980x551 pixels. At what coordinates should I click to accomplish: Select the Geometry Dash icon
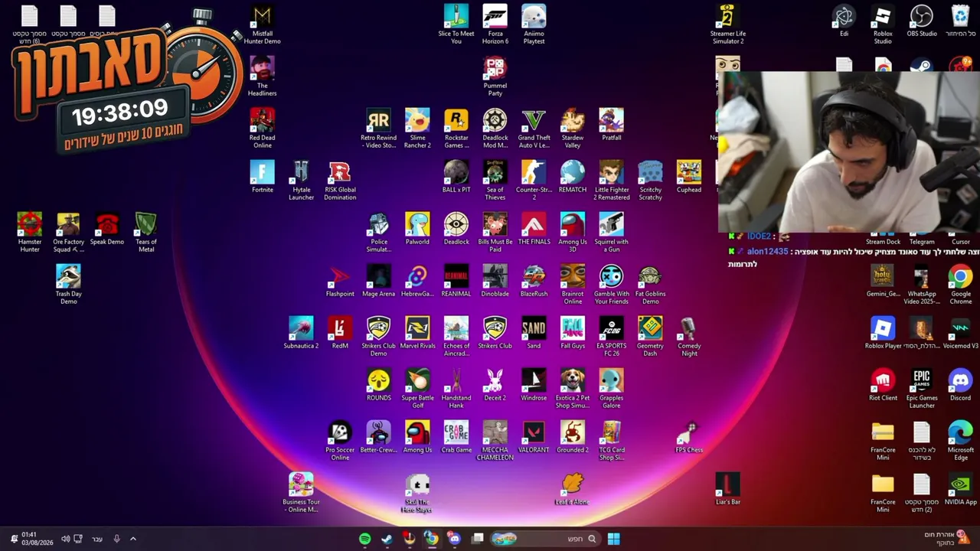coord(650,337)
